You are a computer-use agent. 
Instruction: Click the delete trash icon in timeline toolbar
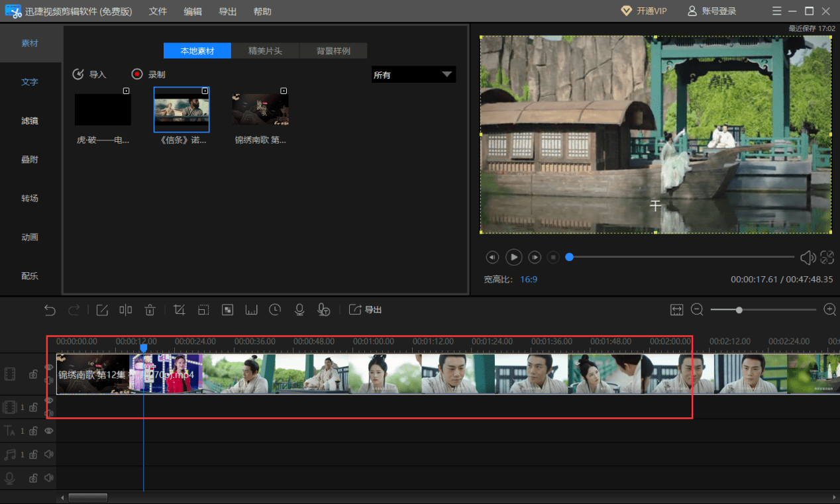click(x=150, y=310)
